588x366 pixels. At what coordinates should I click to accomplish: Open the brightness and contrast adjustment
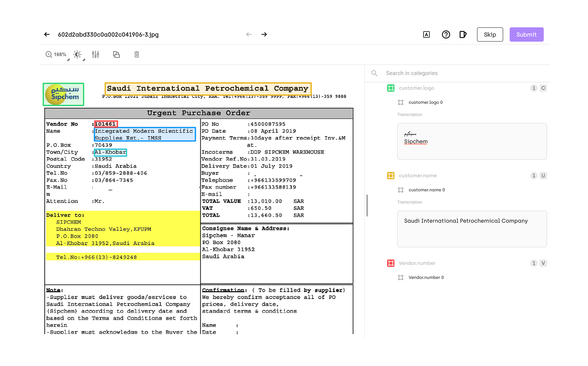[x=77, y=55]
